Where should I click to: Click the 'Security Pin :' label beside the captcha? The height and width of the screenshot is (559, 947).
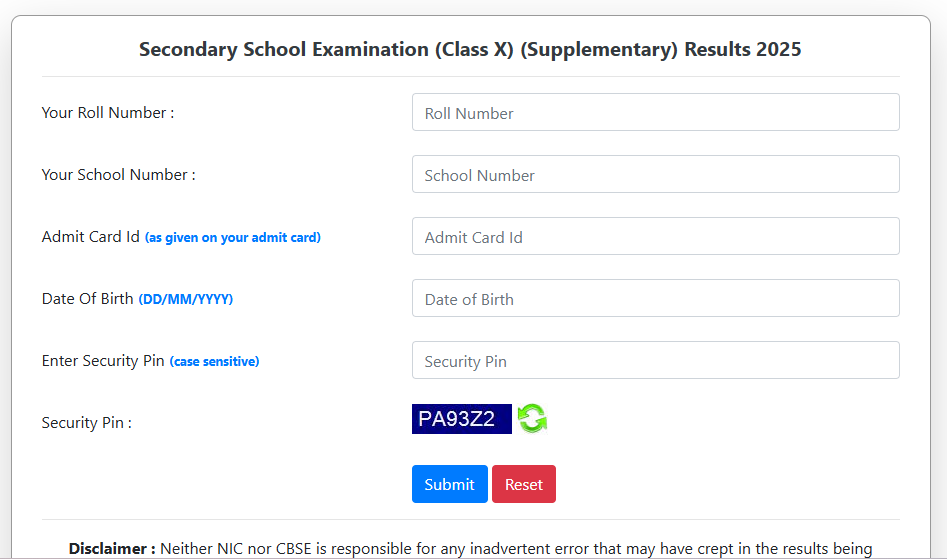click(86, 423)
